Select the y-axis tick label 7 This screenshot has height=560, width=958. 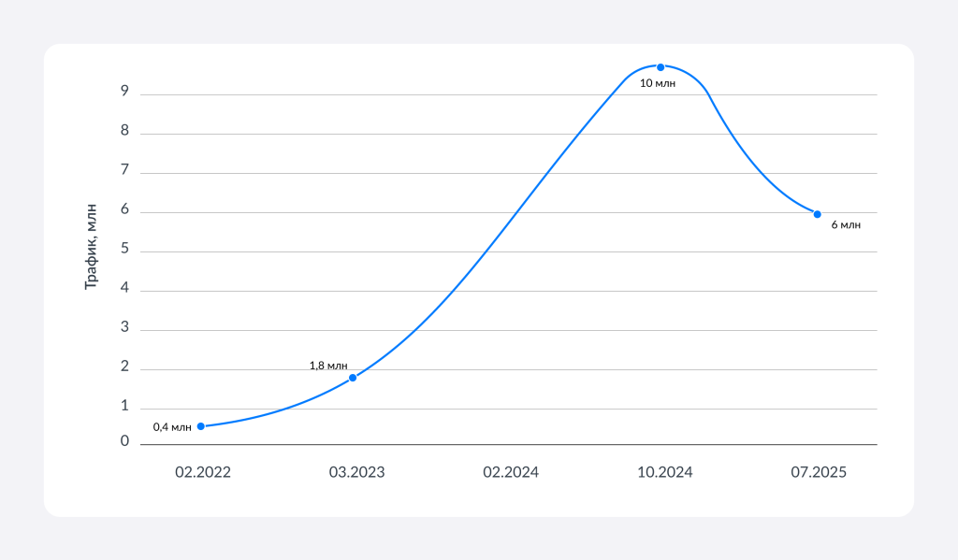pyautogui.click(x=123, y=171)
